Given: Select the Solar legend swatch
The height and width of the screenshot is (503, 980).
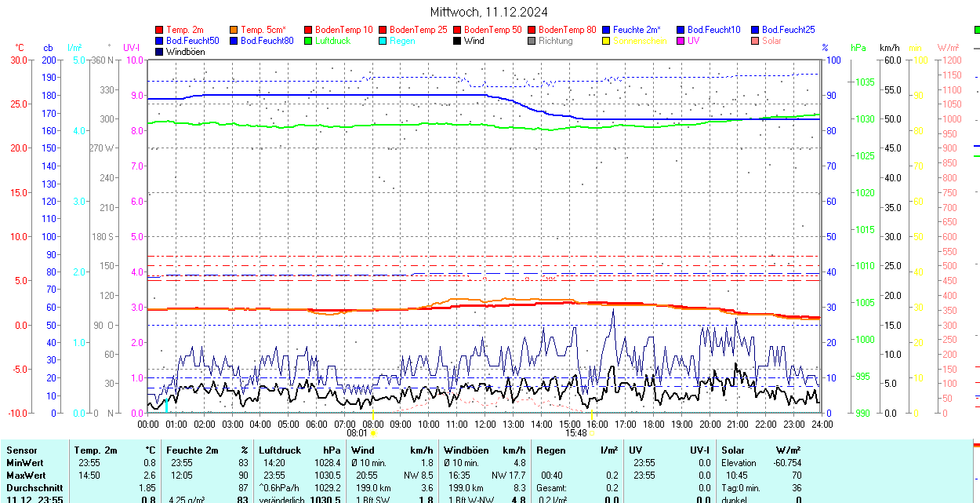Looking at the screenshot, I should 756,41.
